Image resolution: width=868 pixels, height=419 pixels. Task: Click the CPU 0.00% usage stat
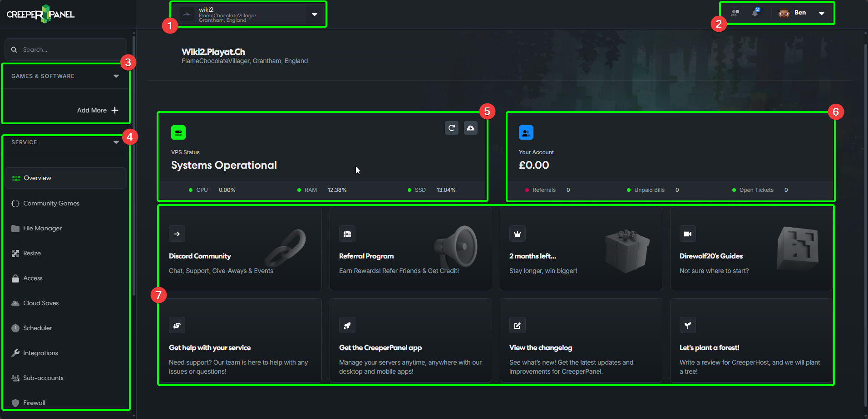[x=212, y=190]
